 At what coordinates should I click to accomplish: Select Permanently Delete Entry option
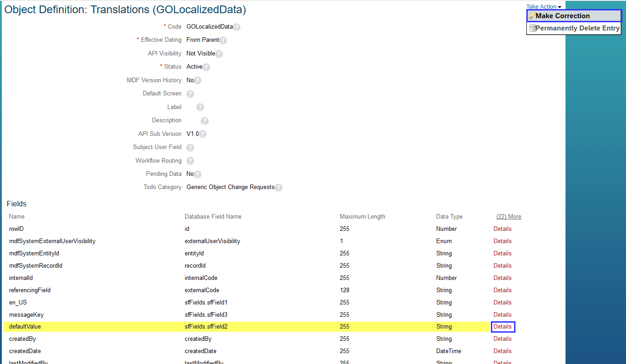pyautogui.click(x=574, y=28)
